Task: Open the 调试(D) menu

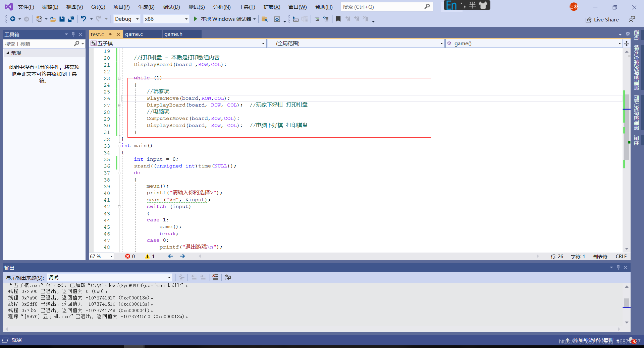Action: click(x=171, y=7)
